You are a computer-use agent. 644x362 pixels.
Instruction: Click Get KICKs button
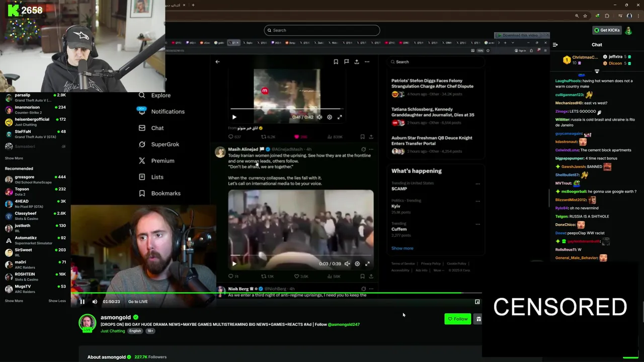point(607,30)
